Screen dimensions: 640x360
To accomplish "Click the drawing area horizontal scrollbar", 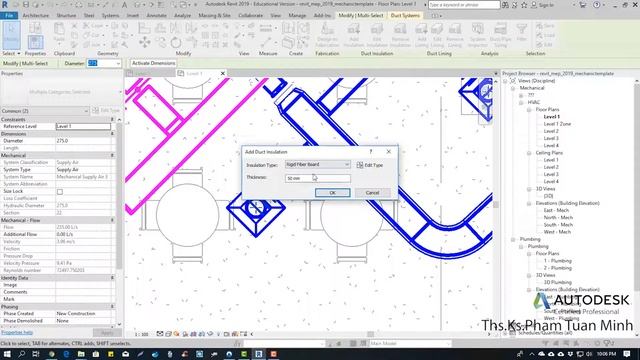I will click(371, 334).
